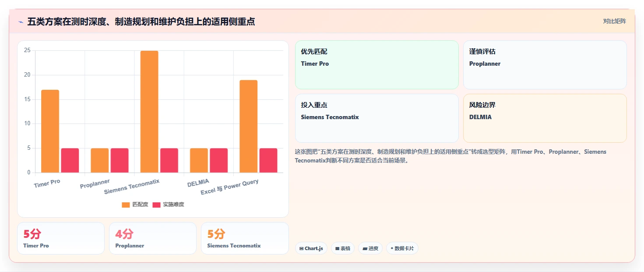The image size is (644, 272).
Task: Click the Siemens Tecnomatix x-axis label
Action: tap(132, 187)
